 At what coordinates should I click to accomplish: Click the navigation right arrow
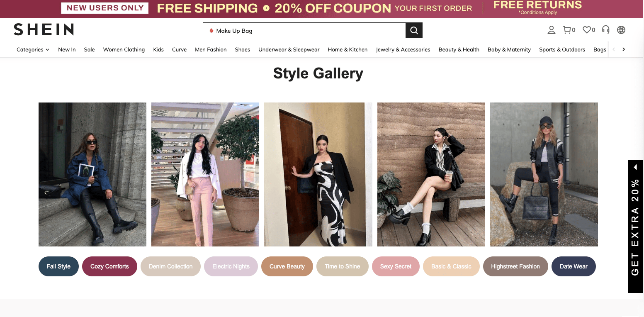tap(624, 49)
